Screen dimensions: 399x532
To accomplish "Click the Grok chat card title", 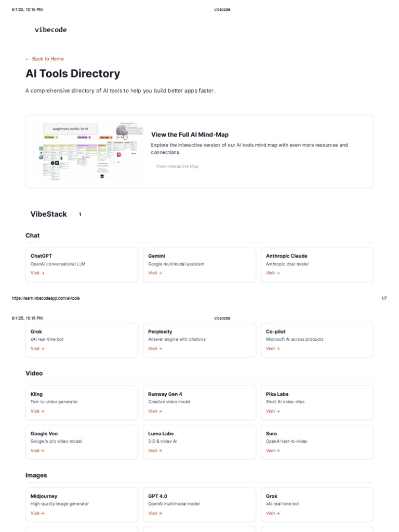I will [x=36, y=331].
